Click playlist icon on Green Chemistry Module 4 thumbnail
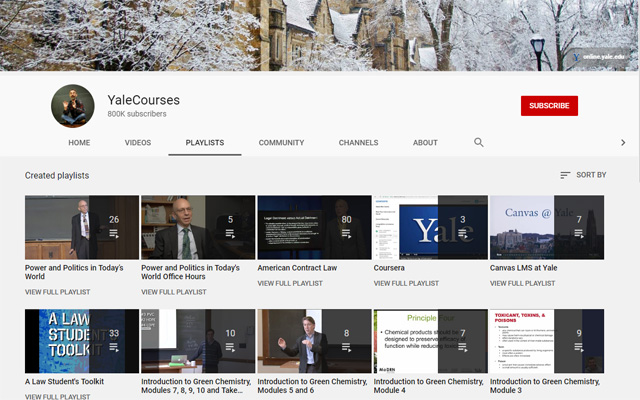This screenshot has width=640, height=400. click(x=462, y=347)
